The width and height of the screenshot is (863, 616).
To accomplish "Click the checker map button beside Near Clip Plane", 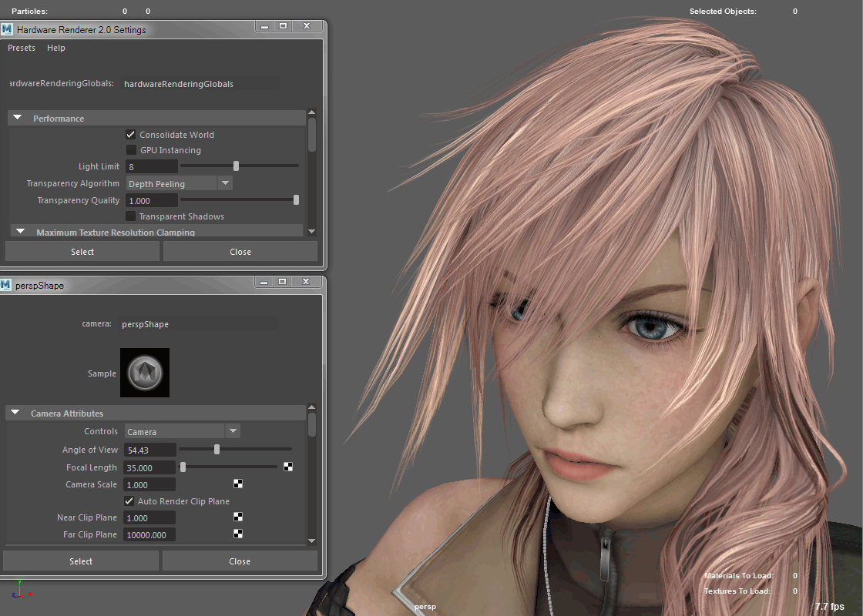I will tap(238, 517).
